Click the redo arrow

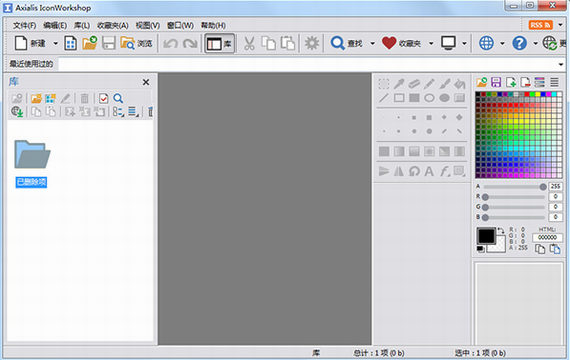190,44
